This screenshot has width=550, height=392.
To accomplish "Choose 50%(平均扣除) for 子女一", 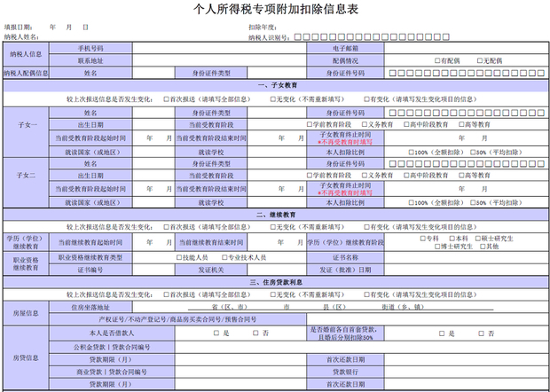I will [473, 153].
